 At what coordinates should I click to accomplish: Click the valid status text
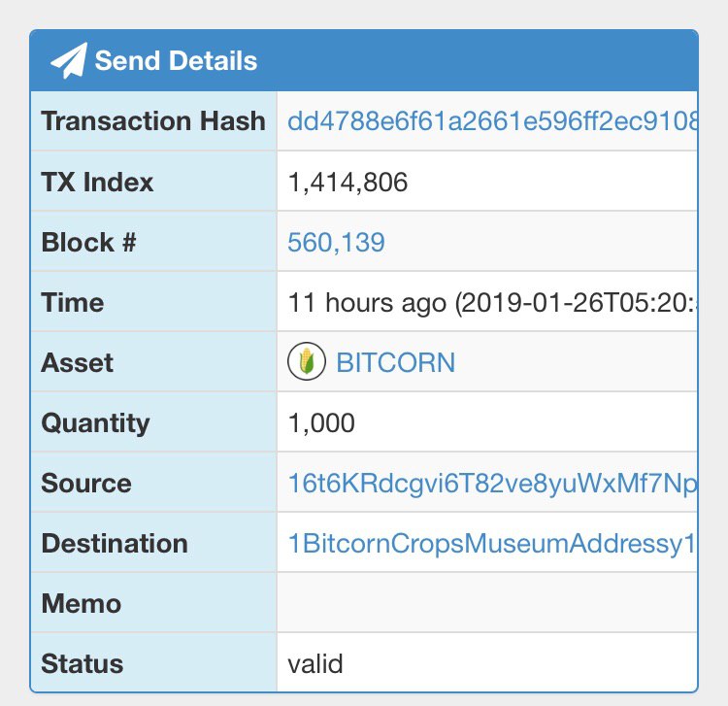pyautogui.click(x=315, y=663)
